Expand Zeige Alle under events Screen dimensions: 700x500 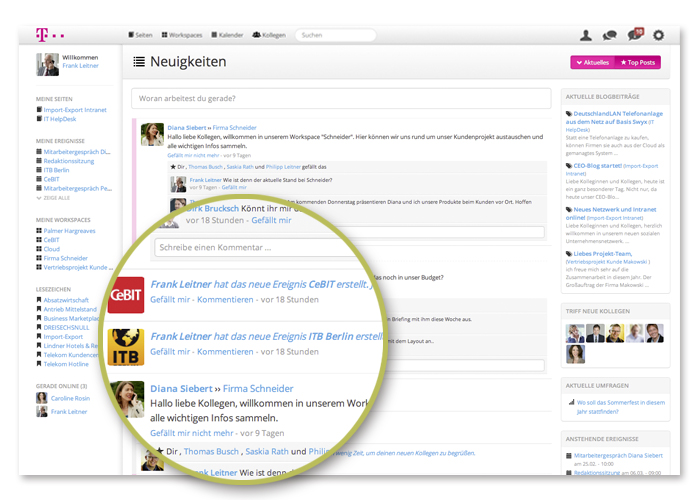(x=53, y=198)
